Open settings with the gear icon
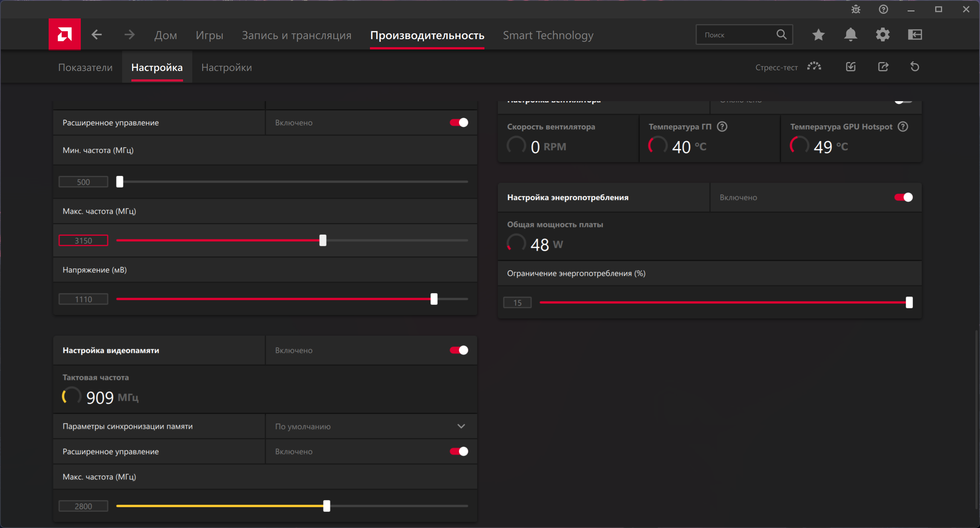980x528 pixels. pyautogui.click(x=882, y=35)
